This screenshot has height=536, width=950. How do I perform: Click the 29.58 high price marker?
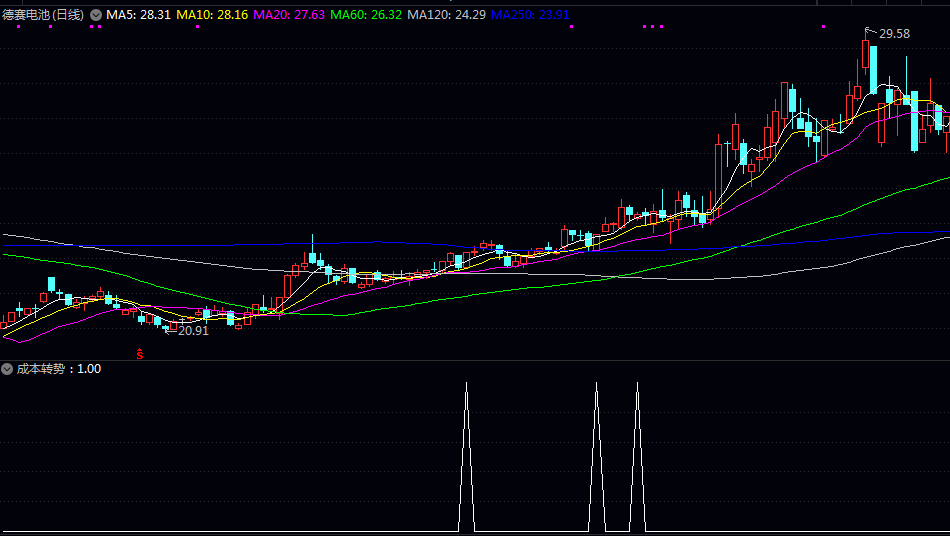[894, 34]
